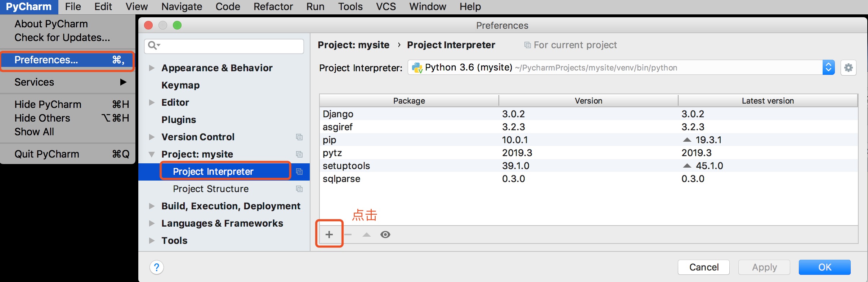The height and width of the screenshot is (282, 868).
Task: Click per-project icon beside Project Structure
Action: 299,189
